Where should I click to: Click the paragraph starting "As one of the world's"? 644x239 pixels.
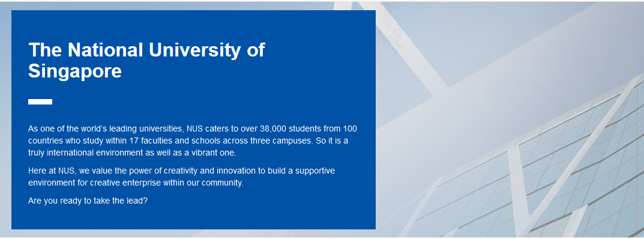tap(192, 141)
